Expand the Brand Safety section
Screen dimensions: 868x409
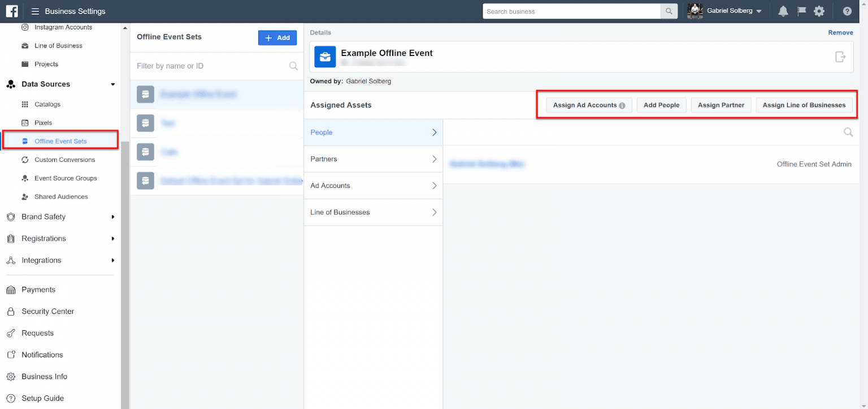(x=112, y=217)
